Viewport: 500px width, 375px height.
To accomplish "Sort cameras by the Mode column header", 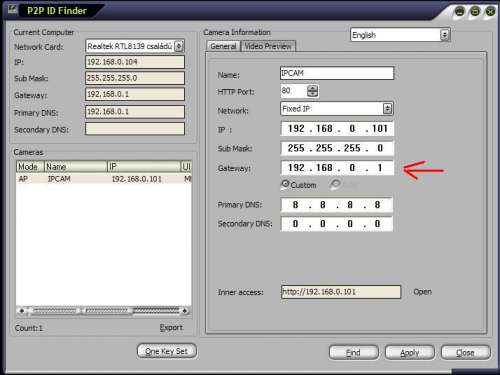I will (x=30, y=166).
